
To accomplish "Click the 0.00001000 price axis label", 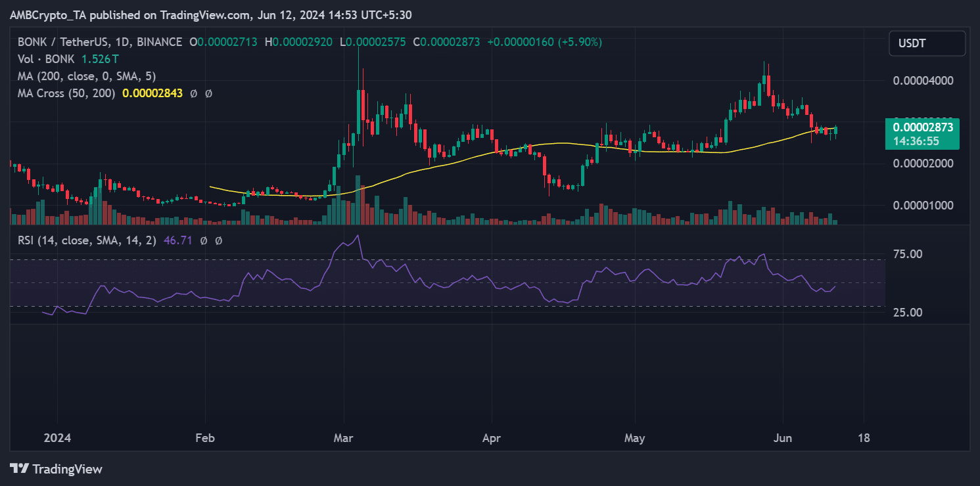I will click(x=923, y=206).
